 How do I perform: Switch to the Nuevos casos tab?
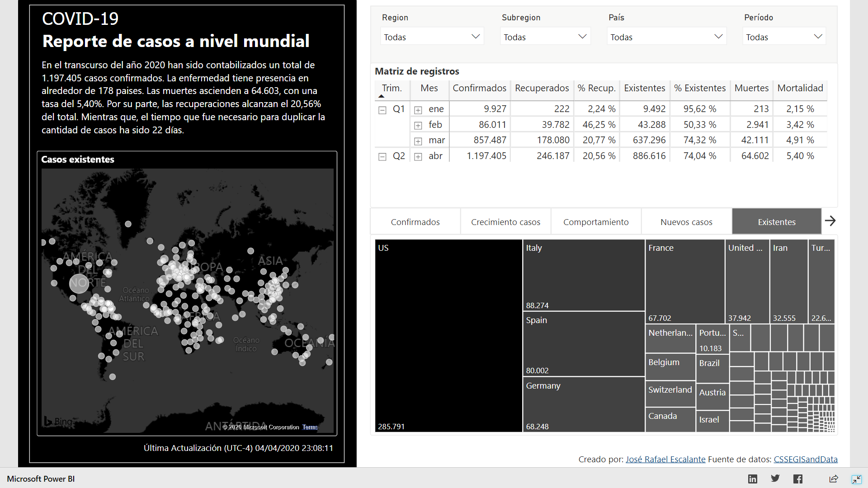pyautogui.click(x=686, y=222)
